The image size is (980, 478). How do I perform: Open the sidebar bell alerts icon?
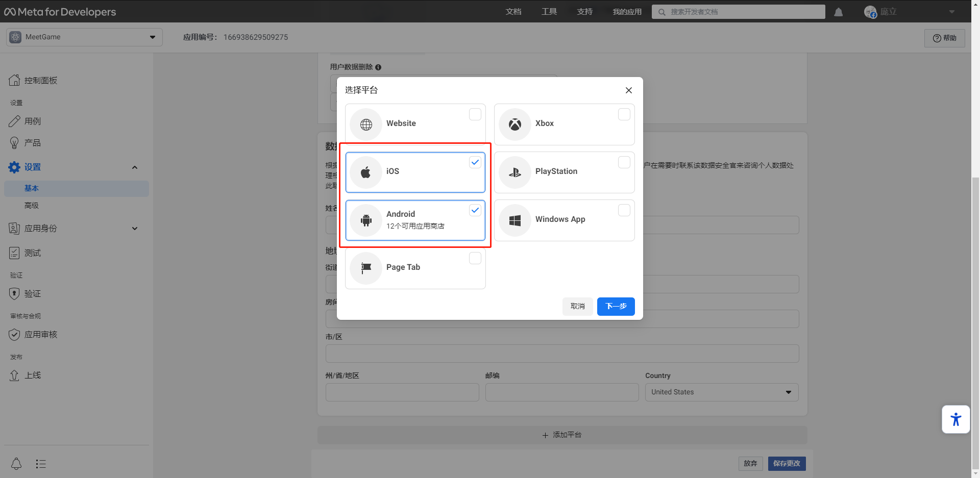(x=16, y=464)
